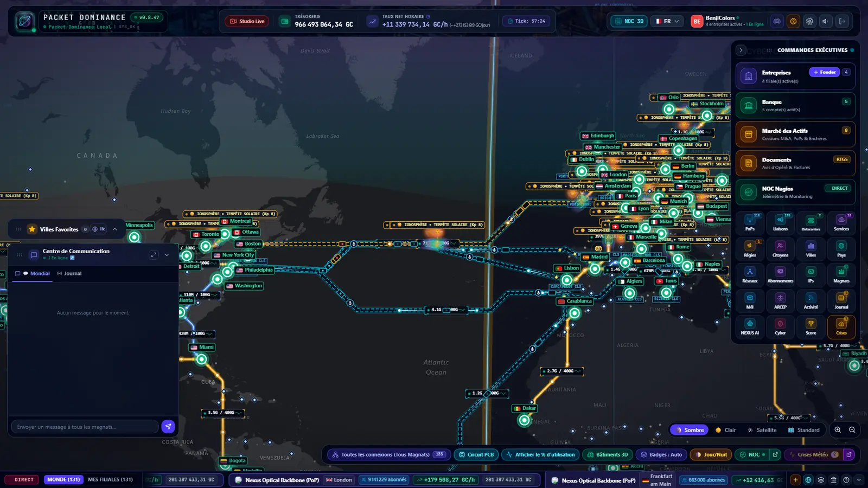868x488 pixels.
Task: Click the Studio Live button
Action: point(247,21)
